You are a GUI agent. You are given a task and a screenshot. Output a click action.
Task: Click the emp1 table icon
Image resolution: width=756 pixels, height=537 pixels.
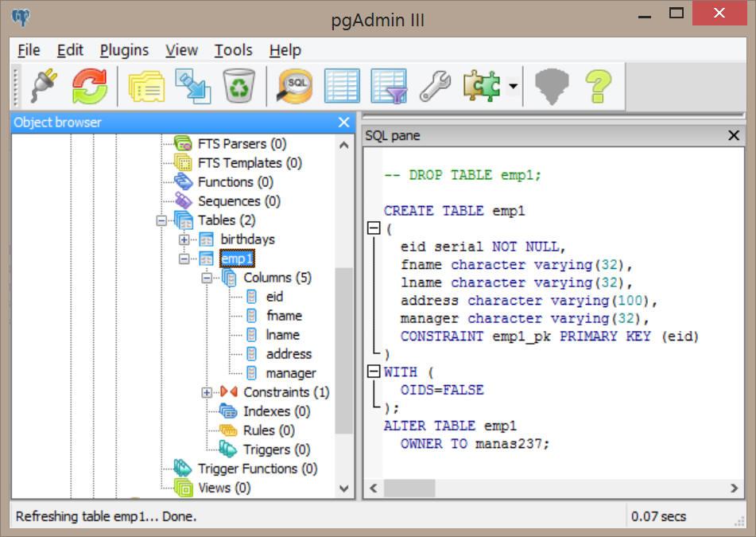point(207,259)
